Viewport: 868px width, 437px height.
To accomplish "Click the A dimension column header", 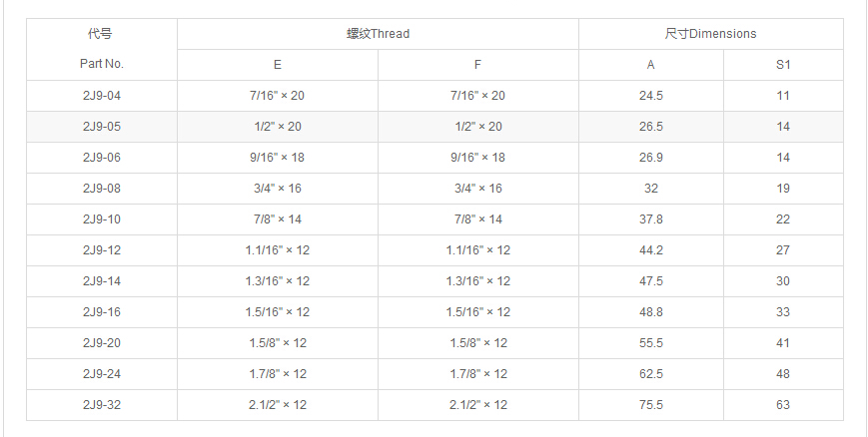I will click(x=651, y=65).
